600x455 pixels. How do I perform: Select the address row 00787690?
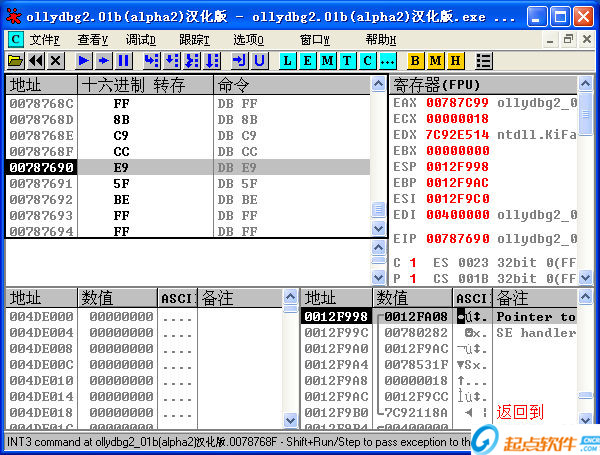pyautogui.click(x=188, y=167)
